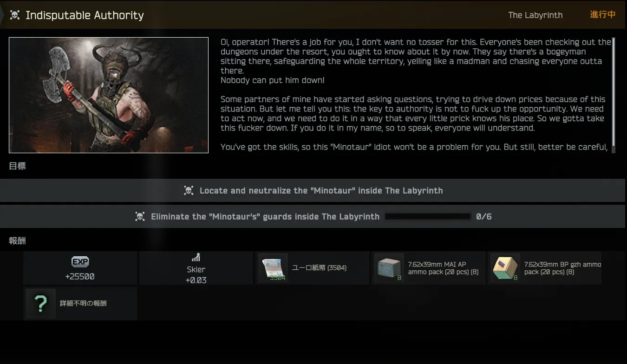Click the 0/6 guards counter text
Image resolution: width=627 pixels, height=364 pixels.
pyautogui.click(x=484, y=216)
